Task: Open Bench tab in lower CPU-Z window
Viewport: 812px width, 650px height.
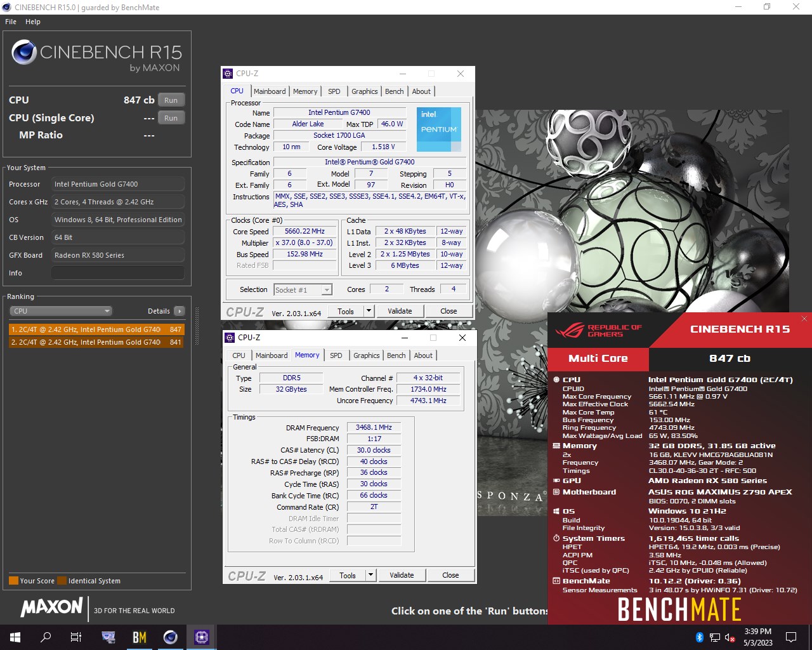Action: coord(396,355)
